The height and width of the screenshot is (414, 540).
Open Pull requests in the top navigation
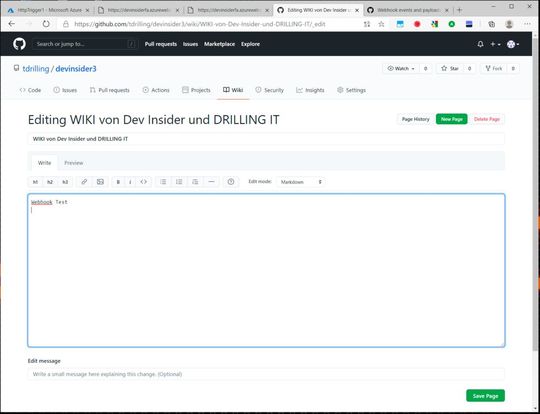click(x=161, y=44)
